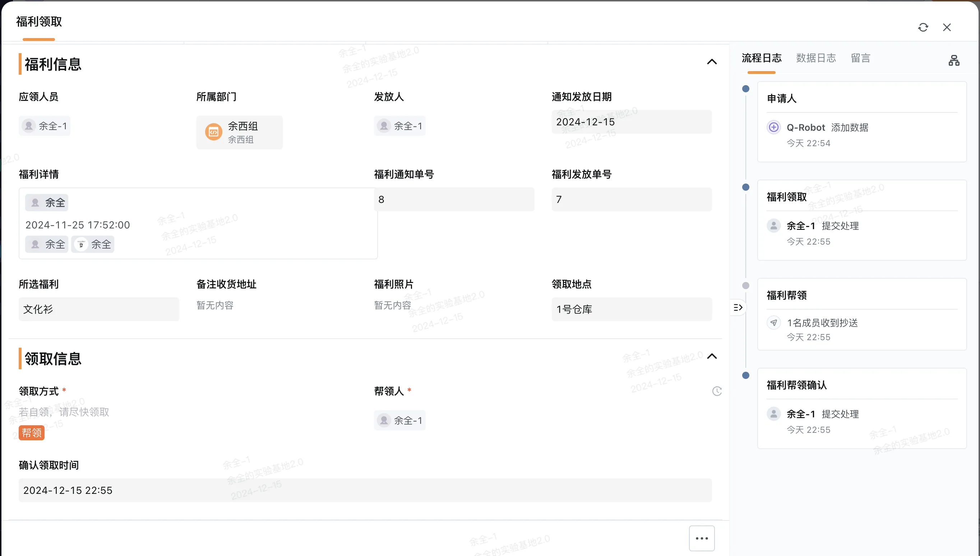Click the avatar icon beside 余全-1 in 应领人员
The width and height of the screenshot is (980, 556).
coord(28,126)
